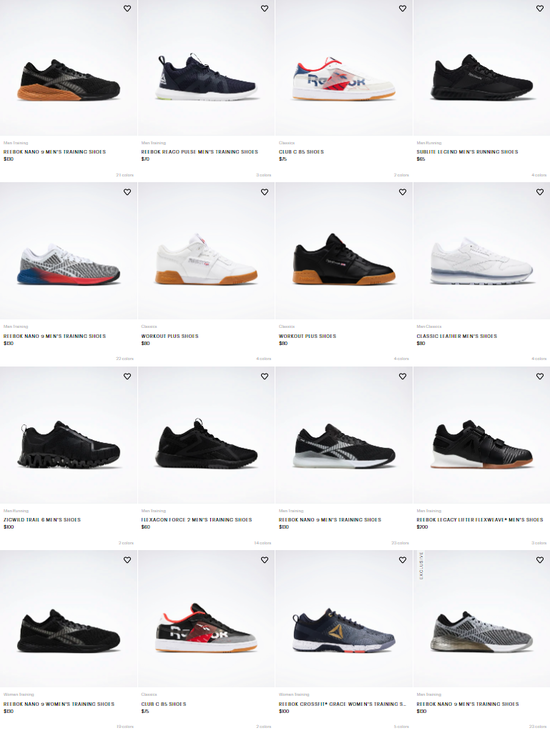Click heart icon on Classic Leather shoe
Viewport: 550px width, 733px height.
click(x=540, y=192)
